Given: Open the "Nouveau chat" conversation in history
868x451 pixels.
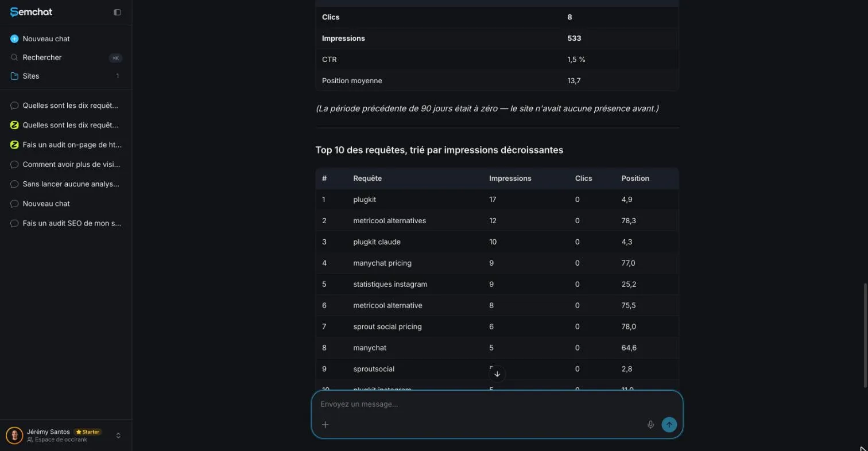Looking at the screenshot, I should [66, 204].
